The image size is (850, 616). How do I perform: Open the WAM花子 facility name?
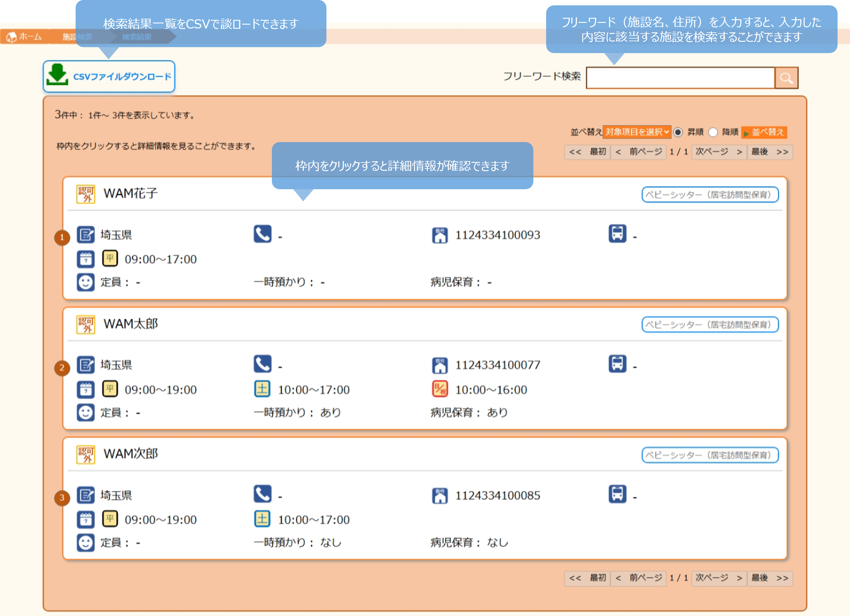coord(130,193)
